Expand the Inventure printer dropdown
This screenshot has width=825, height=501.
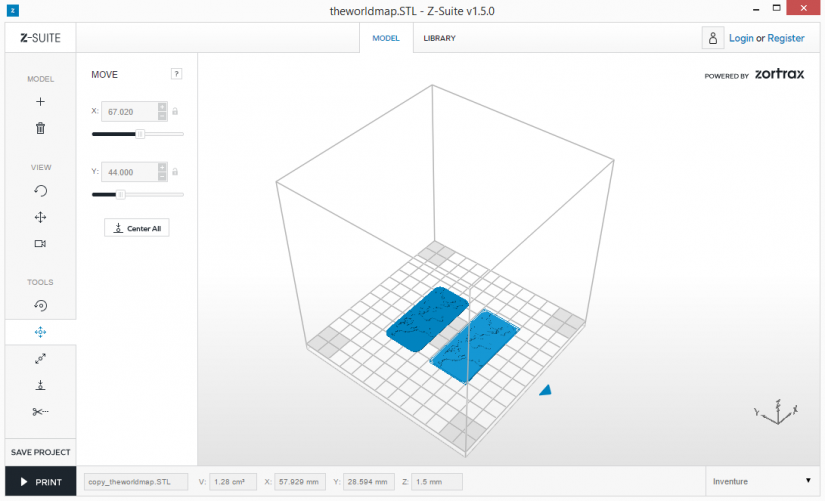(x=762, y=481)
